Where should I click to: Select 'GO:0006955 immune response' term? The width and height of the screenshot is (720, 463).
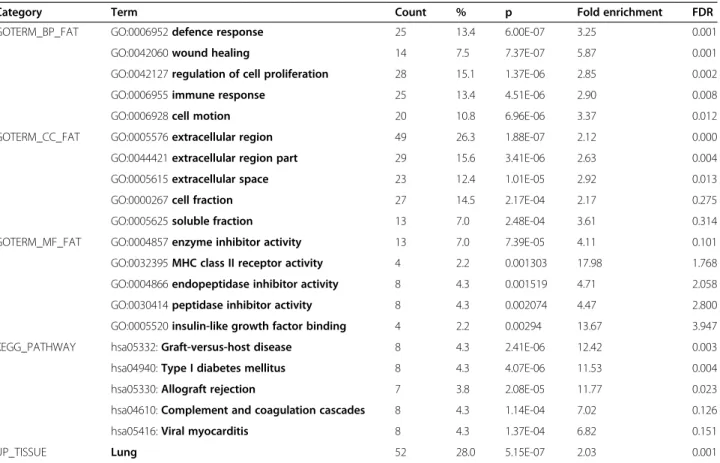[x=188, y=95]
